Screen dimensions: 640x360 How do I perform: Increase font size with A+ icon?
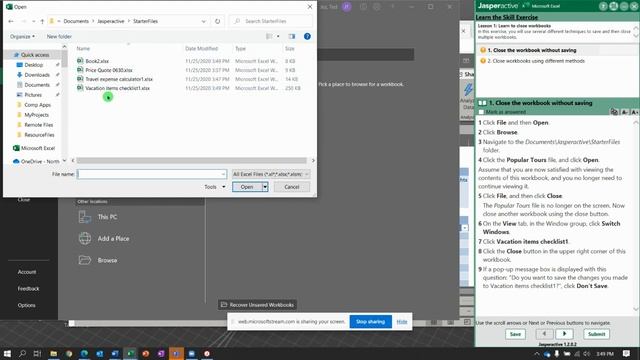(634, 112)
